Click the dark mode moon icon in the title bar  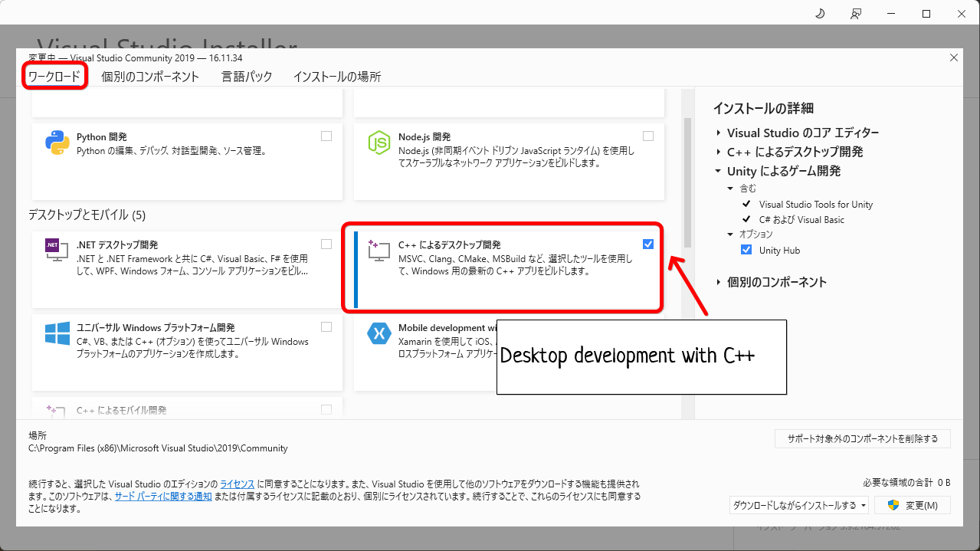tap(820, 14)
